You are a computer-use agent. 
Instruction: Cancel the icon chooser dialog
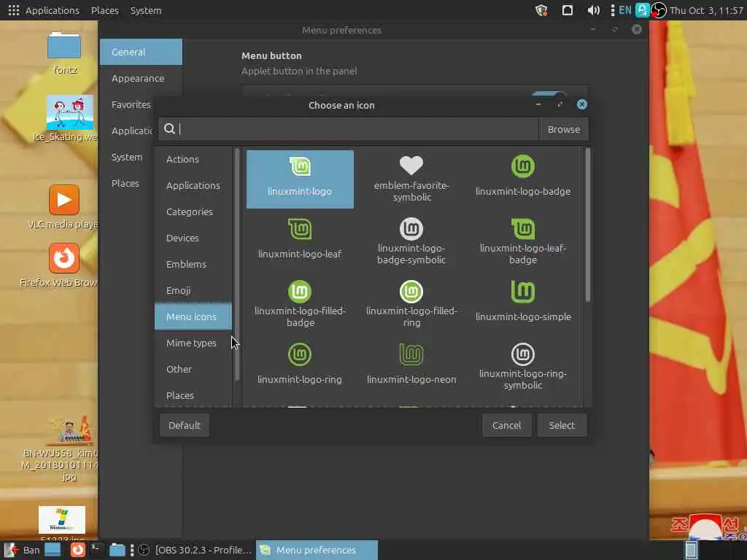(506, 425)
